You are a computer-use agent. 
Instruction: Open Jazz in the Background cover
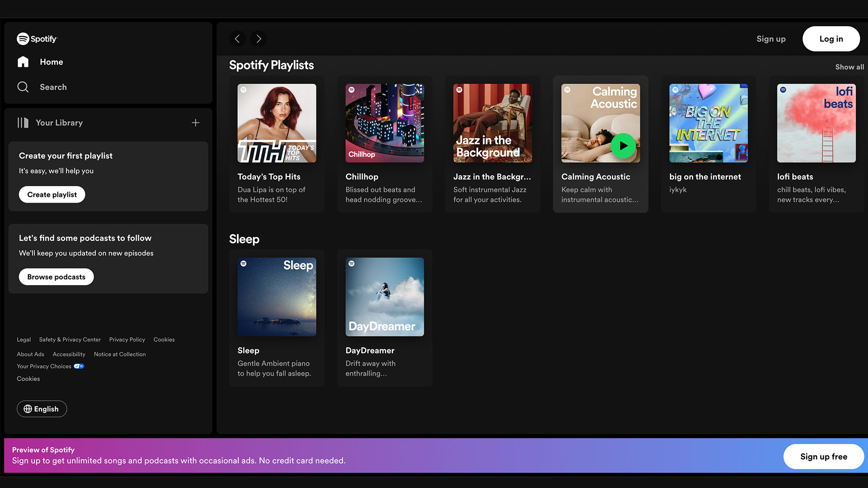click(x=493, y=123)
